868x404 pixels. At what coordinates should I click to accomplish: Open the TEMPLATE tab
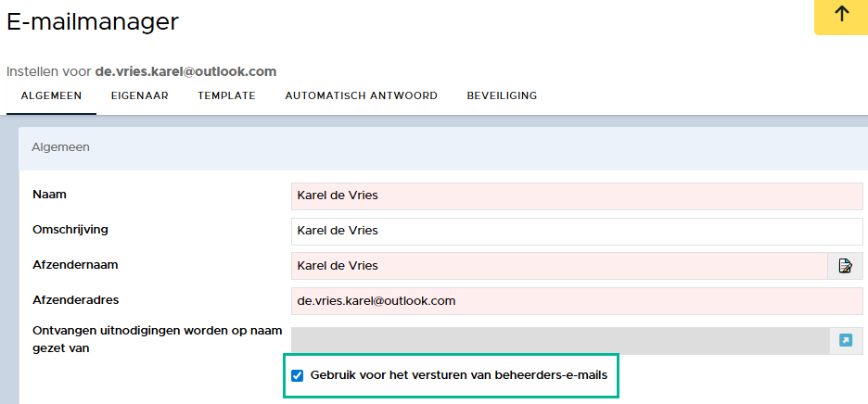point(226,95)
